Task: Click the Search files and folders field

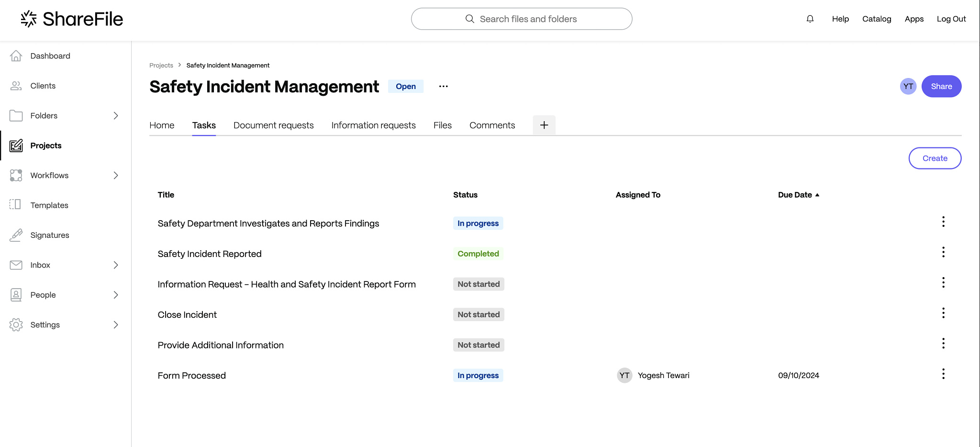Action: pos(521,19)
